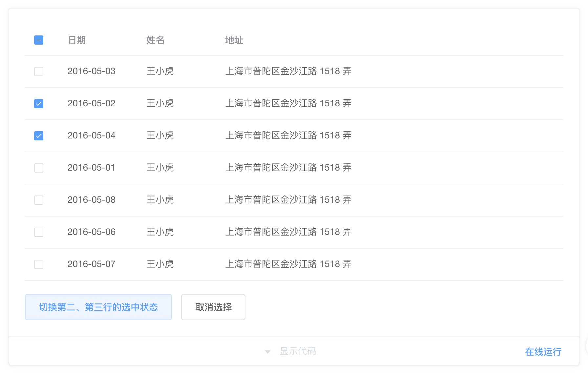Image resolution: width=588 pixels, height=374 pixels.
Task: Click the address in the 2016-05-06 row
Action: coord(288,232)
